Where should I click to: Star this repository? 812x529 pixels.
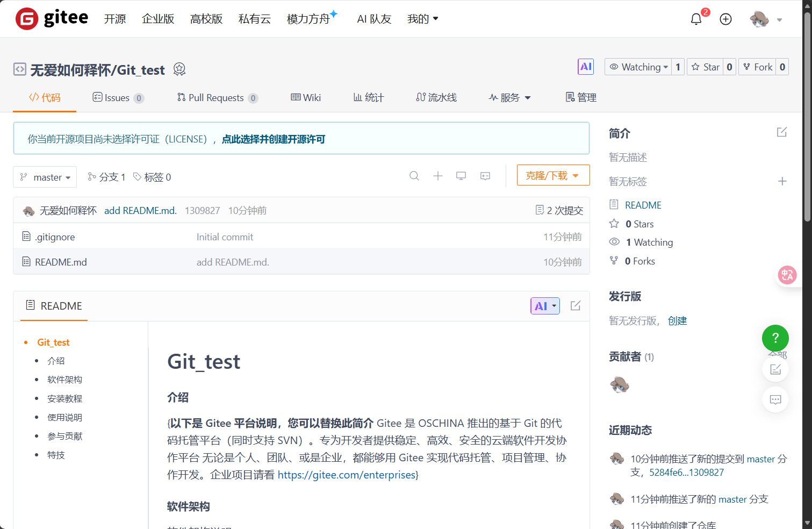(x=705, y=67)
